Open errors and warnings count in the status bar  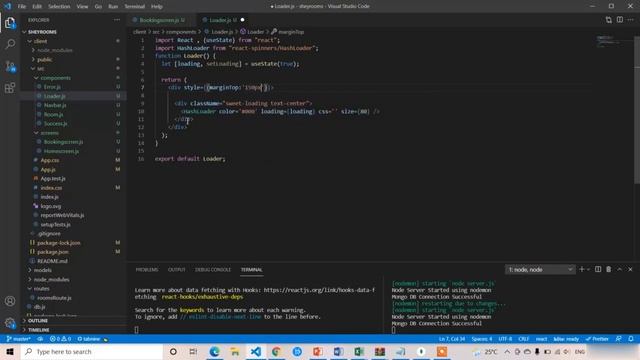pos(60,339)
